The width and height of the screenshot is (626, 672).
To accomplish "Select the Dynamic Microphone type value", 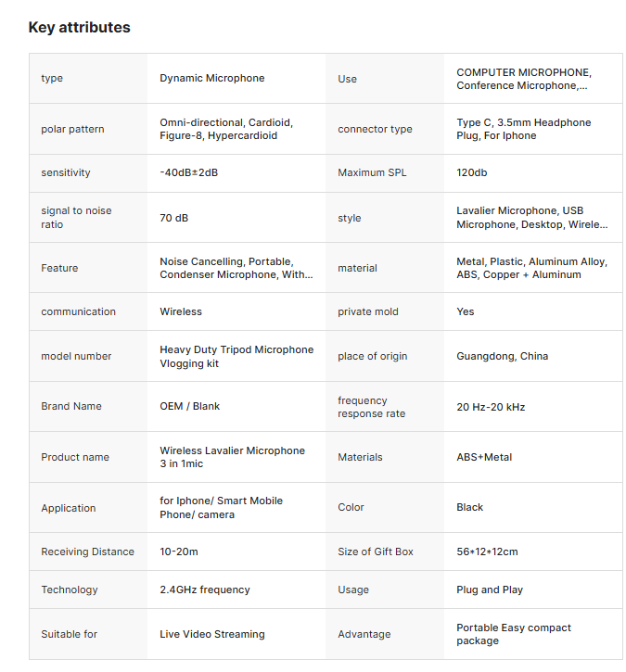I will [x=211, y=79].
